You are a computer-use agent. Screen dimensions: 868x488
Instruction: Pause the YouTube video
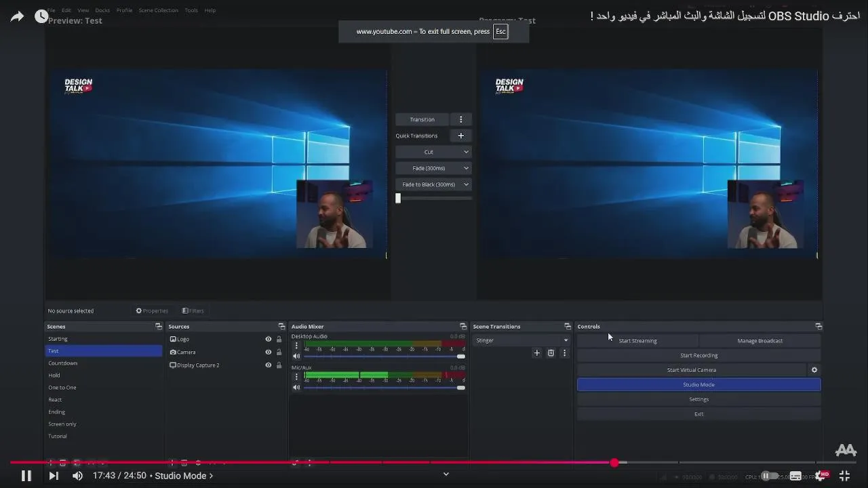[x=26, y=476]
